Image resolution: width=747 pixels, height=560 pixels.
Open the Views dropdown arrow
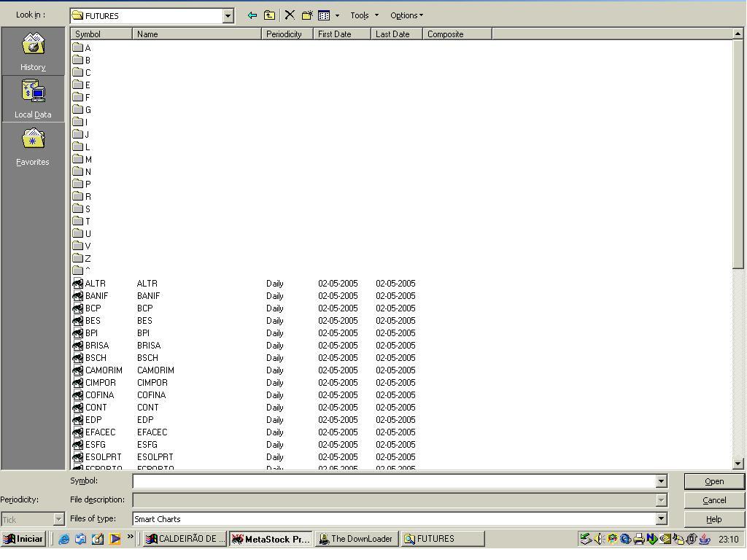pyautogui.click(x=337, y=16)
